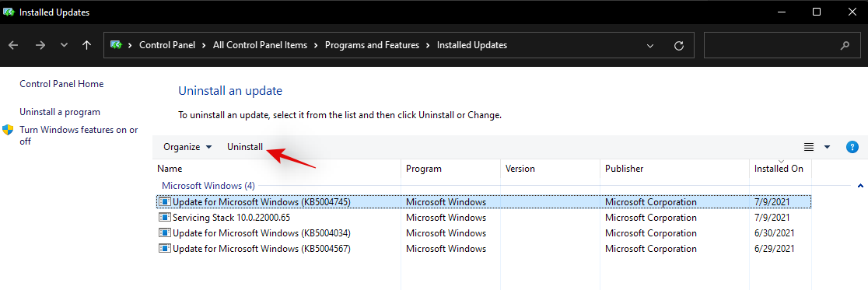868x290 pixels.
Task: Select Update for Microsoft Windows (KB5004745)
Action: pos(483,202)
